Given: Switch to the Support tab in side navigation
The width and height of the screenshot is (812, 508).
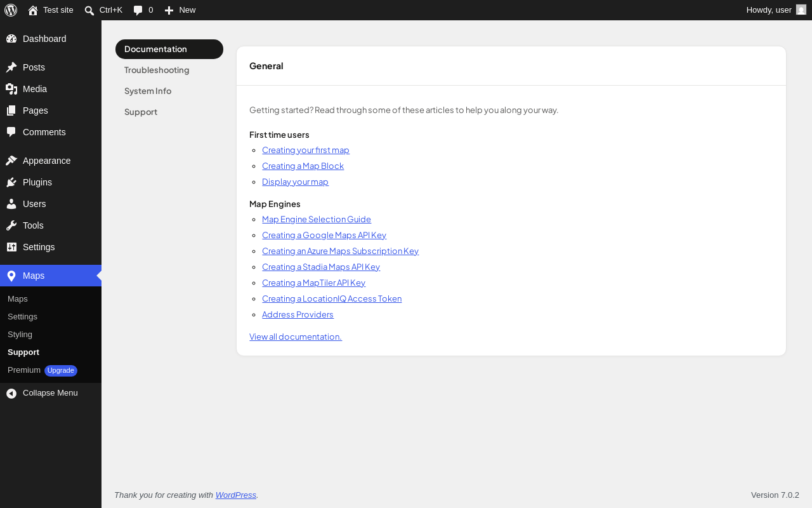Looking at the screenshot, I should click(x=169, y=112).
